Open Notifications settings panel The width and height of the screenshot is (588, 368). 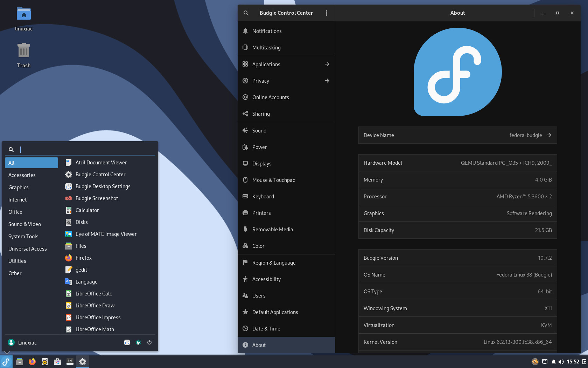pyautogui.click(x=286, y=31)
